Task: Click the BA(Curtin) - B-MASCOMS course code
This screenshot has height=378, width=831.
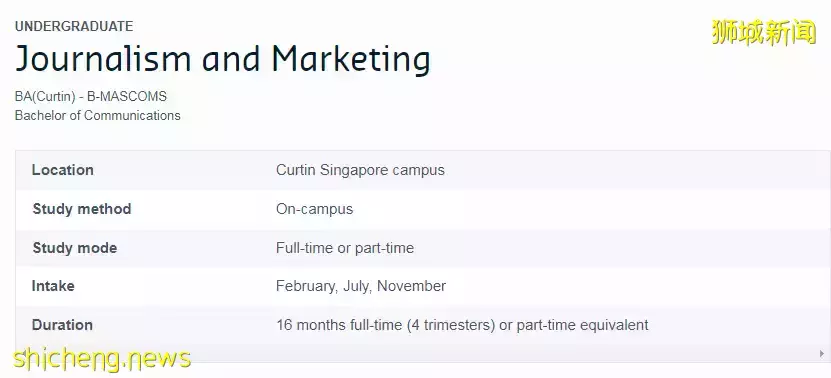Action: (x=91, y=96)
